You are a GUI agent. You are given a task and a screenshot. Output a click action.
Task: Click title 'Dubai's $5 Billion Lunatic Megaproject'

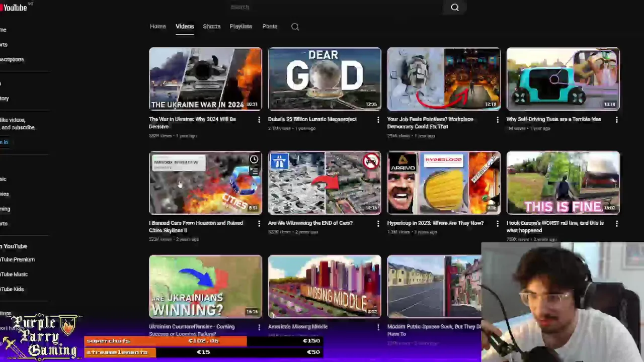[312, 119]
